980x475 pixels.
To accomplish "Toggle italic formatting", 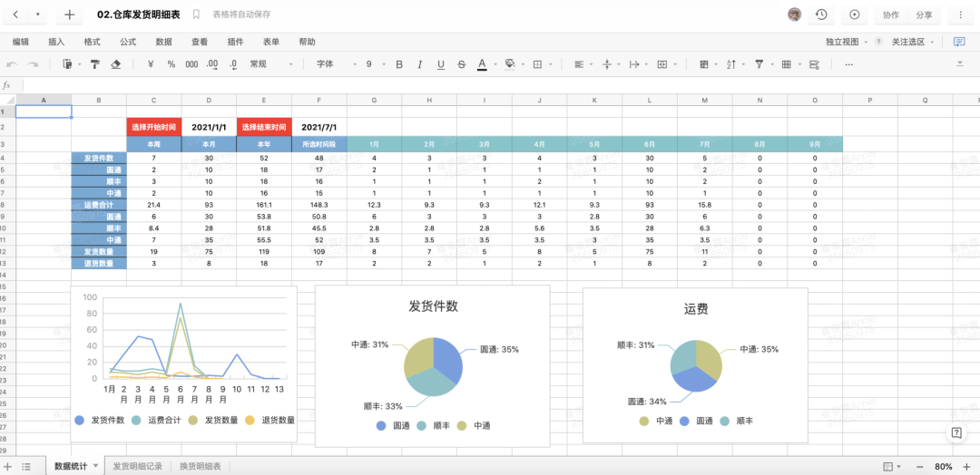I will [420, 64].
